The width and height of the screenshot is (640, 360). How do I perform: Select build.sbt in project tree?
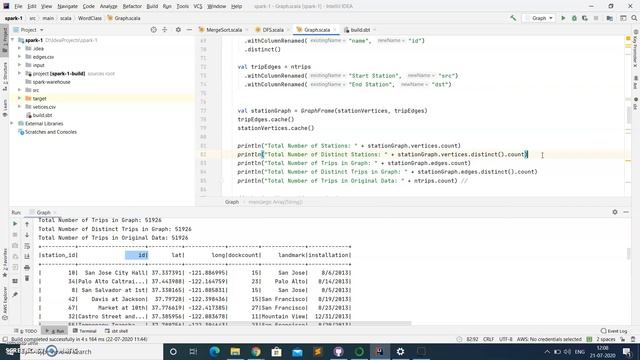pyautogui.click(x=42, y=115)
